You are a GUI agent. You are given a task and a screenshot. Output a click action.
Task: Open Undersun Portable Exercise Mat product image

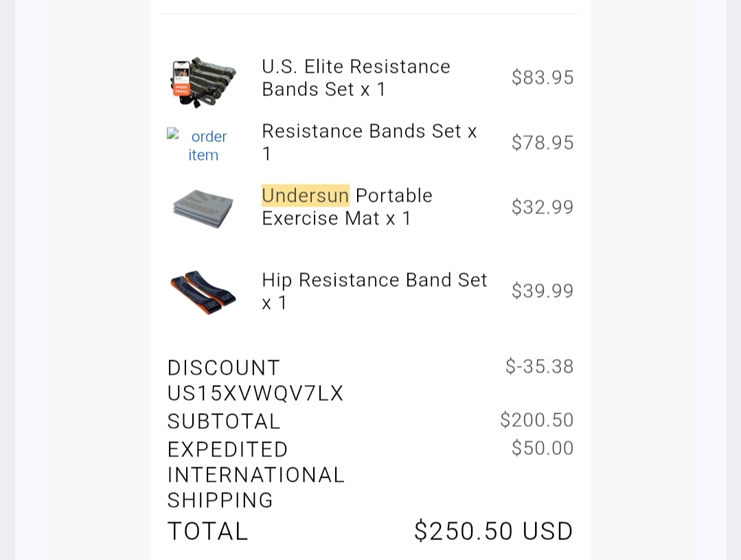(x=203, y=208)
